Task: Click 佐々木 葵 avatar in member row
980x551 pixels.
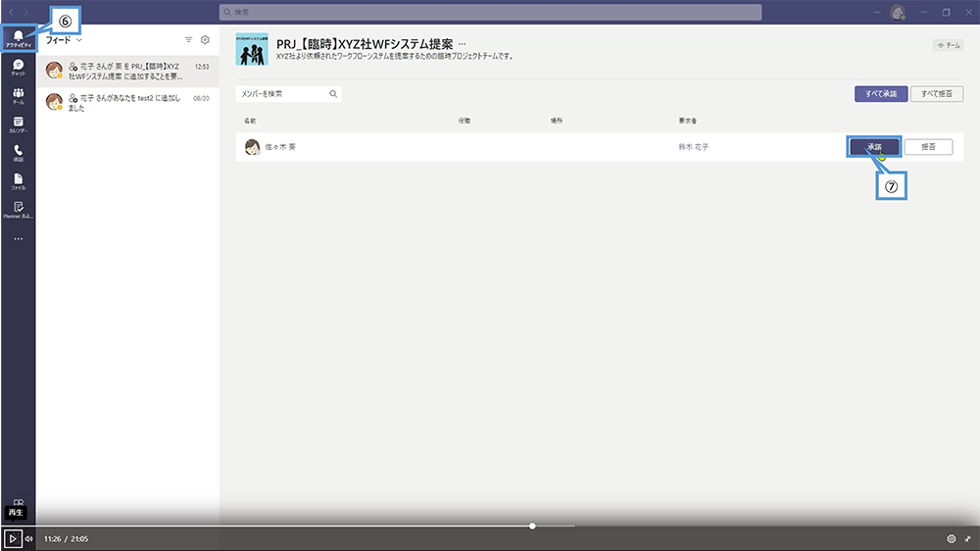Action: click(252, 147)
